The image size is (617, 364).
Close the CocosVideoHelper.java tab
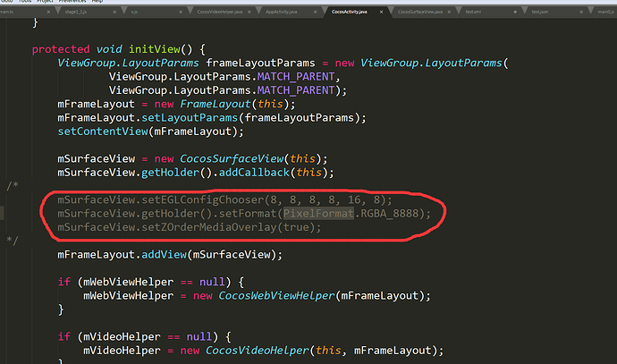click(x=249, y=13)
